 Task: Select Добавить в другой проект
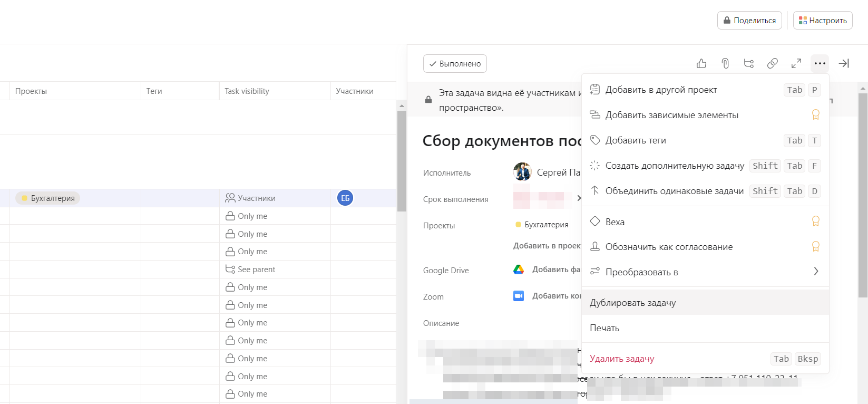(705, 90)
